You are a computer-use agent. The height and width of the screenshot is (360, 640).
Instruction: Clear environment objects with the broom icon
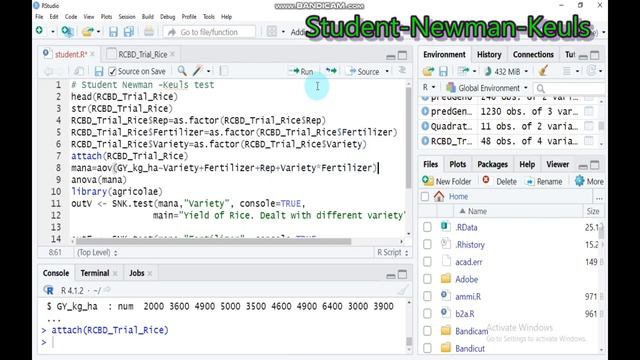tap(542, 71)
